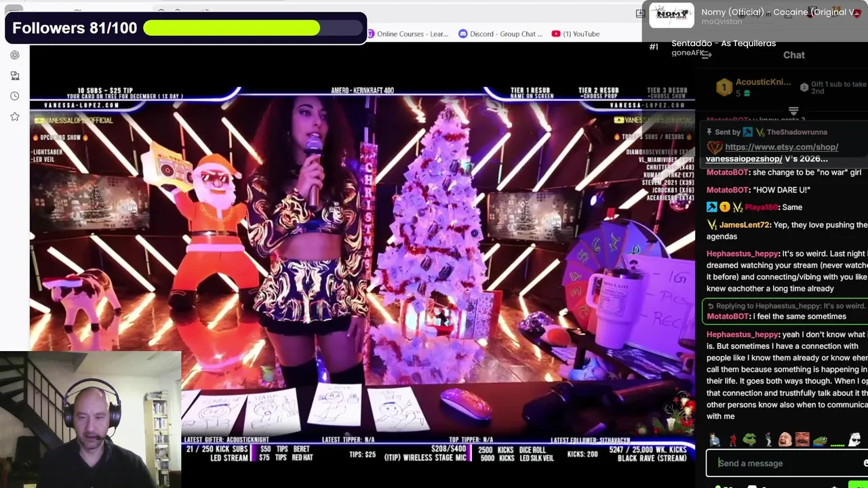
Task: Click the webcam overlay of the man
Action: [x=90, y=419]
